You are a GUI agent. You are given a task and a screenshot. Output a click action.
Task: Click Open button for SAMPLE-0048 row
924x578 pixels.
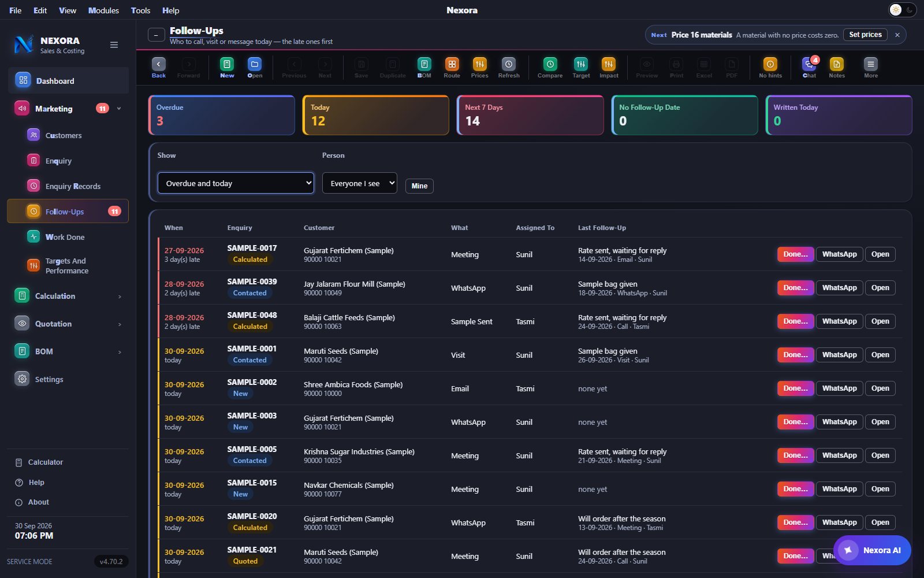tap(880, 321)
